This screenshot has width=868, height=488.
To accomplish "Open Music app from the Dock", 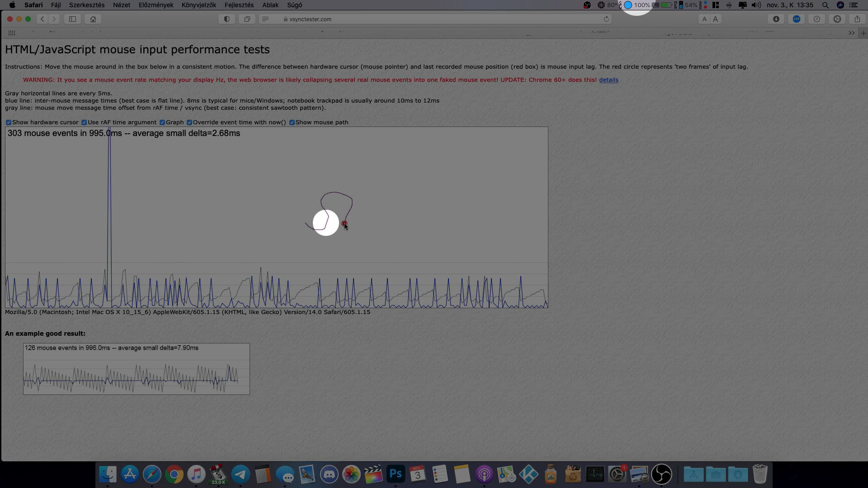I will coord(196,474).
